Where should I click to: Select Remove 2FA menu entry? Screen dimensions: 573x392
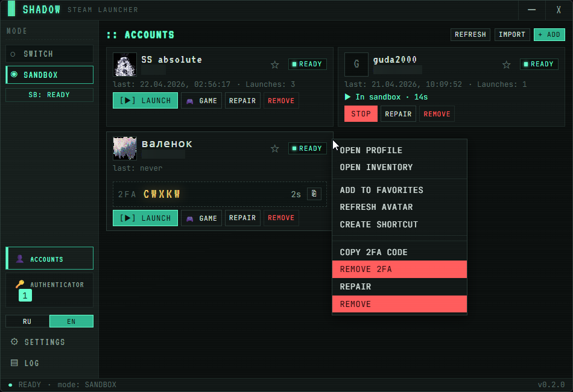coord(399,269)
